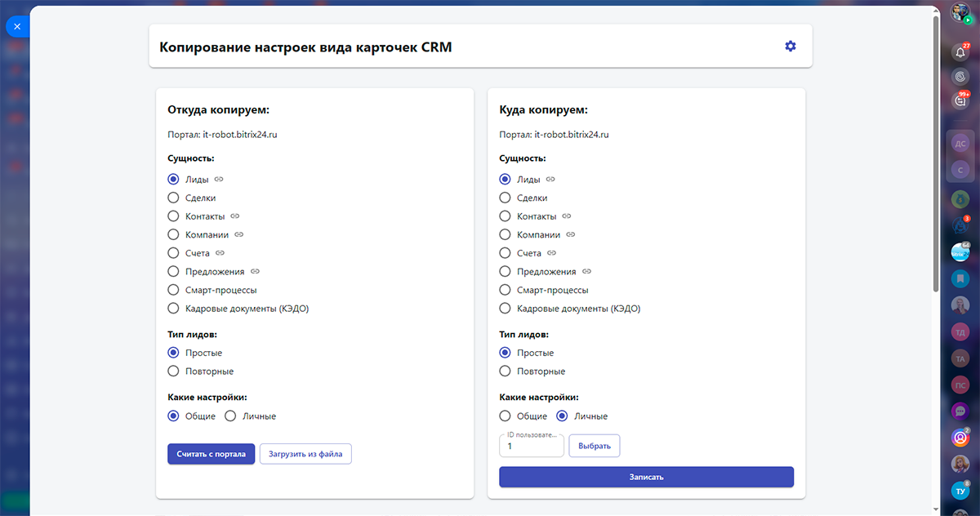The height and width of the screenshot is (516, 980).
Task: Click the Загрузить из файла button
Action: click(x=305, y=454)
